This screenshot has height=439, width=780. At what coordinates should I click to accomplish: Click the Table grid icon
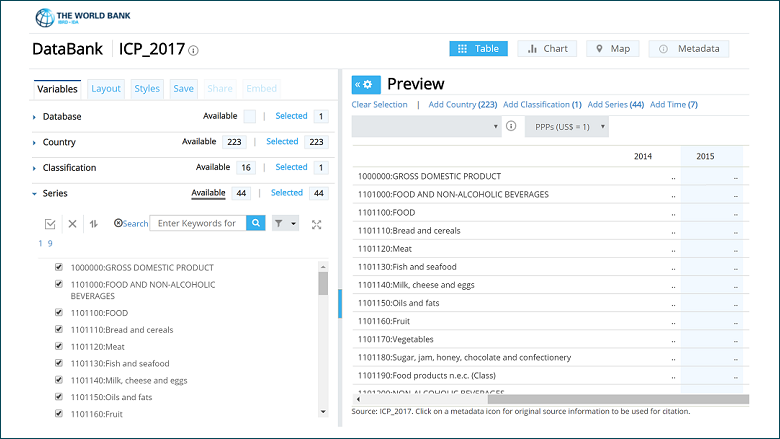pos(462,49)
